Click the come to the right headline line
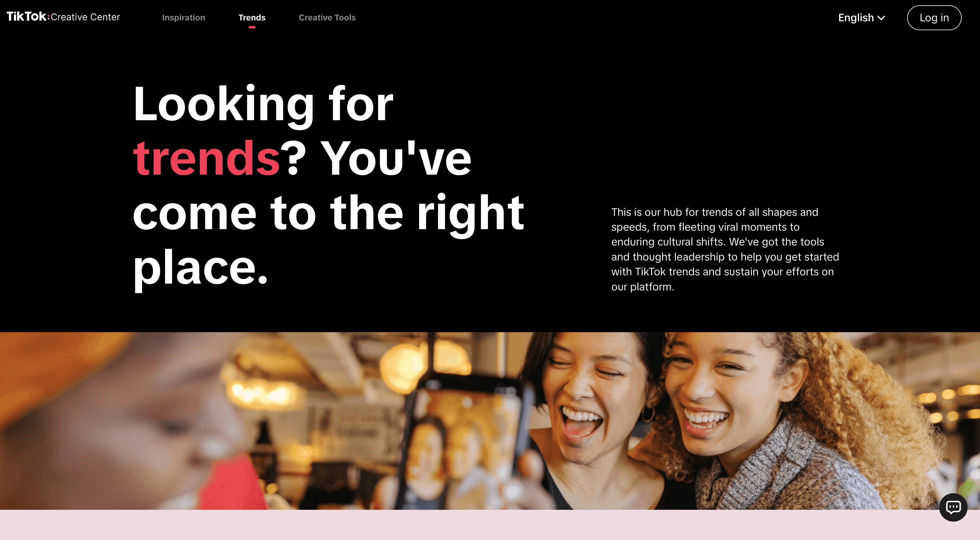The image size is (980, 540). (329, 213)
